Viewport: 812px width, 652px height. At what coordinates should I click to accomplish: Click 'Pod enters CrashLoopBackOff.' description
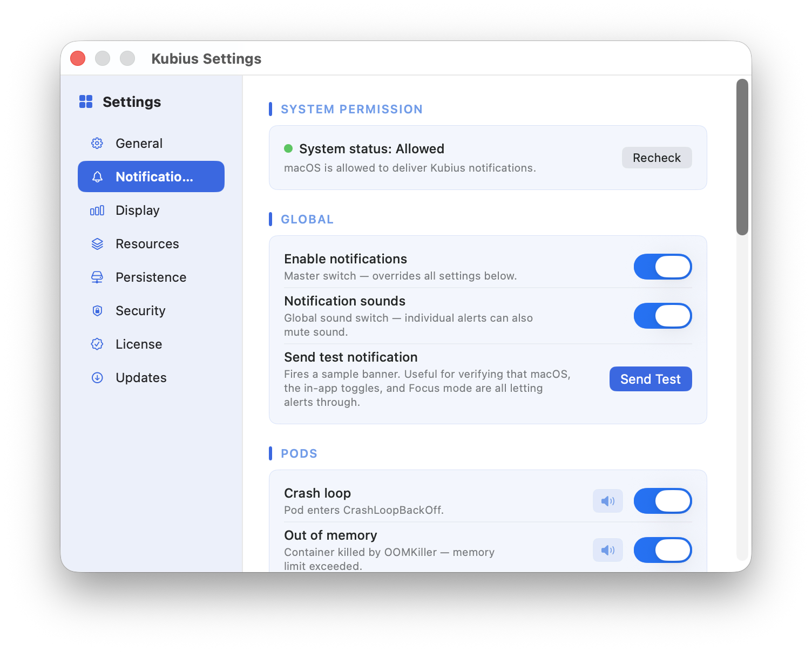pyautogui.click(x=364, y=510)
